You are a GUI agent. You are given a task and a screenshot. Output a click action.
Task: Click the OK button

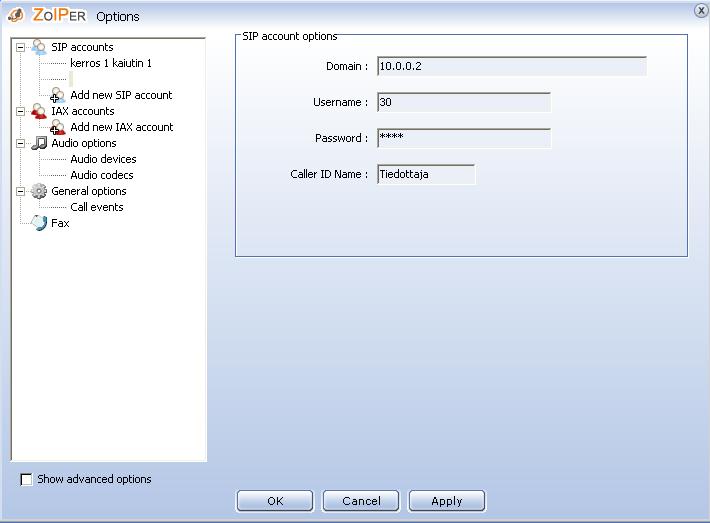click(275, 501)
